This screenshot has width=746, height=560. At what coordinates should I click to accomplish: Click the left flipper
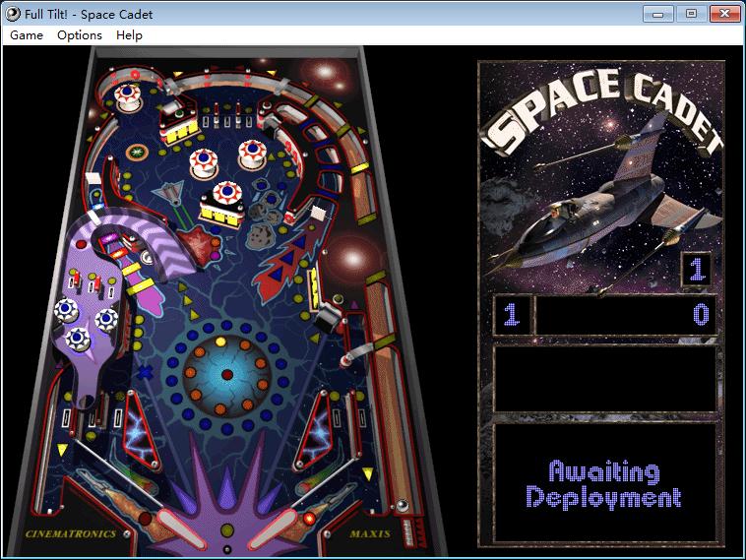click(181, 529)
